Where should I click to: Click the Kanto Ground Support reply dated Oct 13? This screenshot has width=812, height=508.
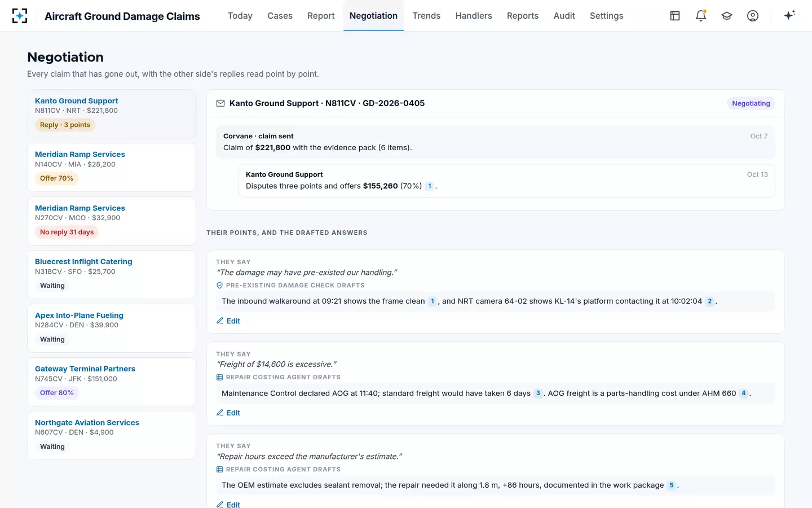[507, 181]
